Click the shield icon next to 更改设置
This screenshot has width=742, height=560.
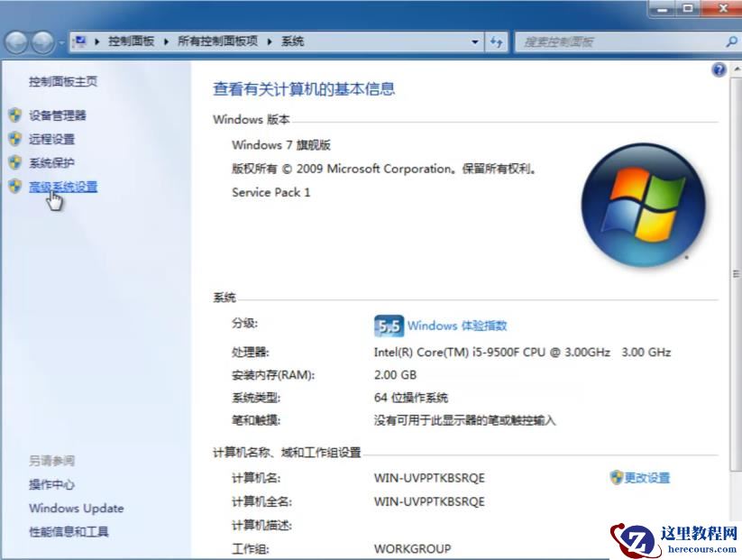(x=616, y=478)
